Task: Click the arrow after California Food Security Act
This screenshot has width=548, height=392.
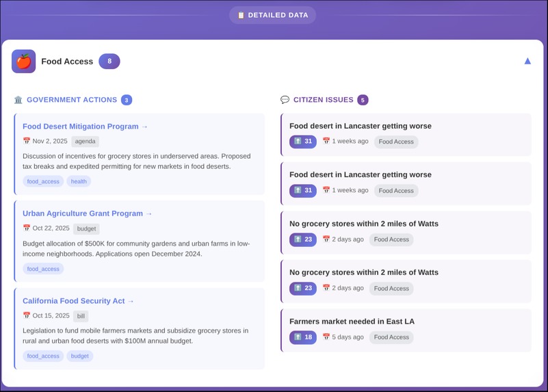Action: pyautogui.click(x=131, y=301)
